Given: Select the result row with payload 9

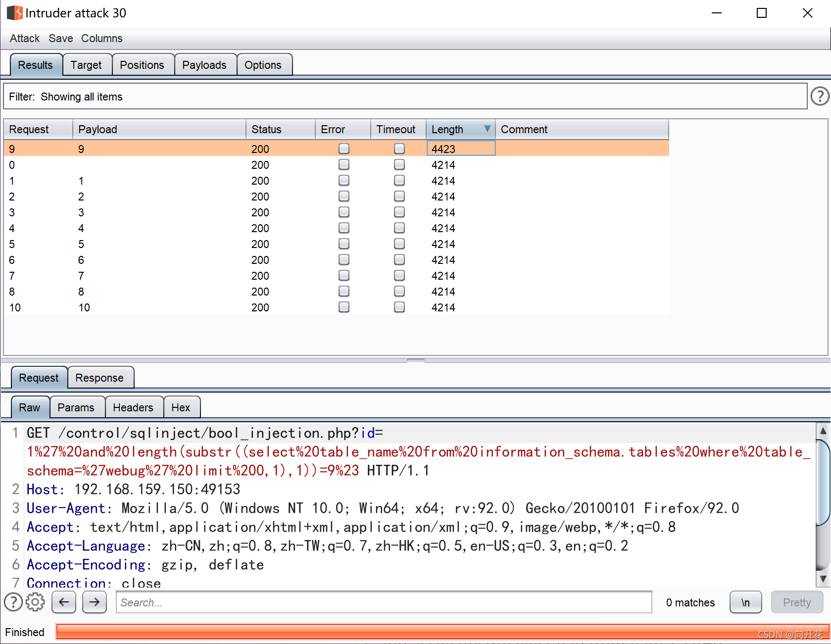Looking at the screenshot, I should click(336, 149).
